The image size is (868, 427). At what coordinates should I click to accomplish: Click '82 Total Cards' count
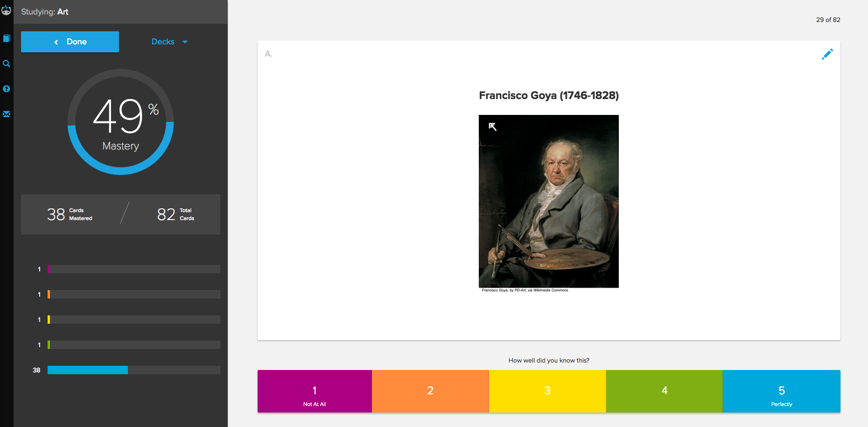175,214
